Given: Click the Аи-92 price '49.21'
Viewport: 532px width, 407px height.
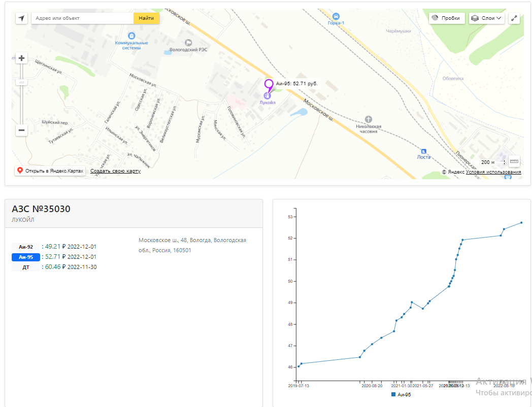Looking at the screenshot, I should pos(53,247).
